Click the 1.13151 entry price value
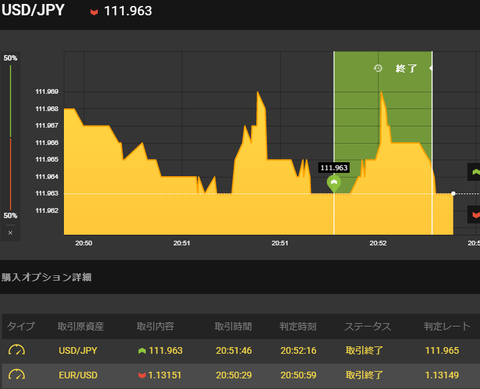The height and width of the screenshot is (389, 480). [165, 375]
